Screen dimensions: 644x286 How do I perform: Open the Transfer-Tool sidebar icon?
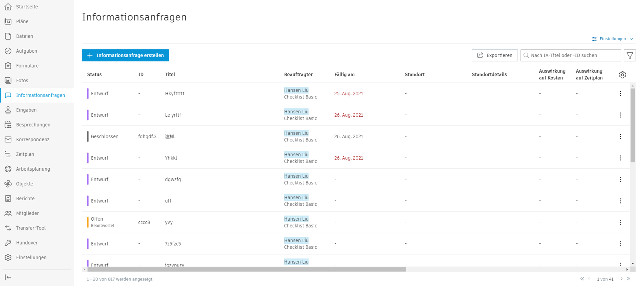click(x=8, y=228)
